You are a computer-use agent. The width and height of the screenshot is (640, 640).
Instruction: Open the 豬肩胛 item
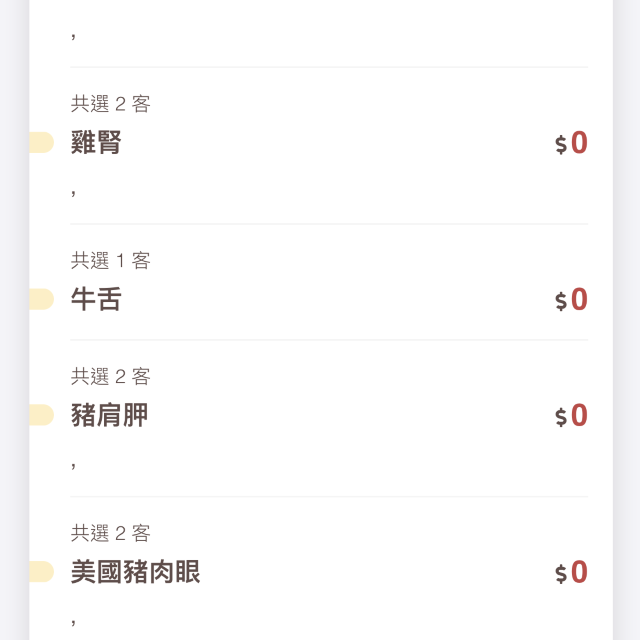109,415
